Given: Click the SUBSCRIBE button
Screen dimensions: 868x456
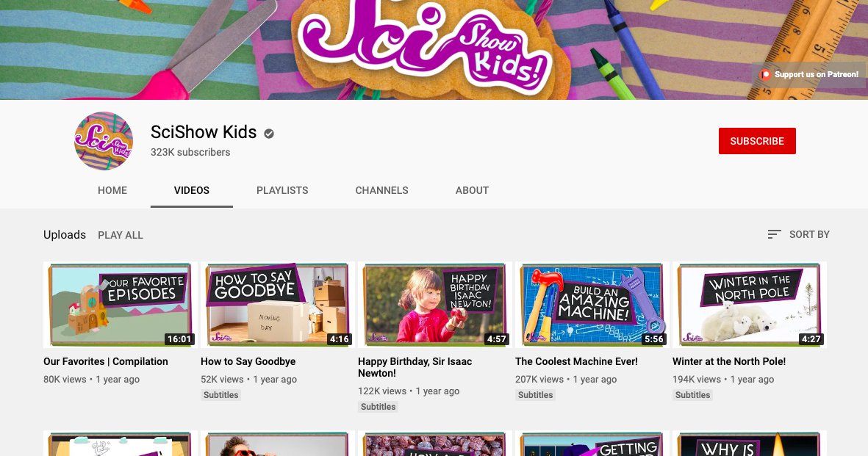Looking at the screenshot, I should click(757, 140).
